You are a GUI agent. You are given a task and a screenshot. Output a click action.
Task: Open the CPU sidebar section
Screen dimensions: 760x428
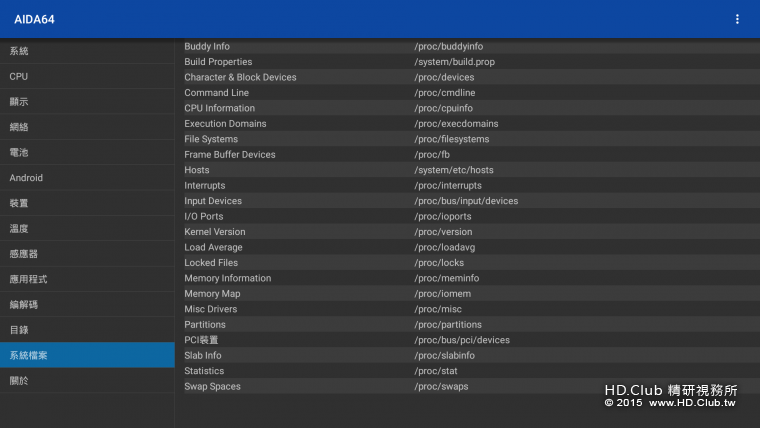click(x=19, y=76)
